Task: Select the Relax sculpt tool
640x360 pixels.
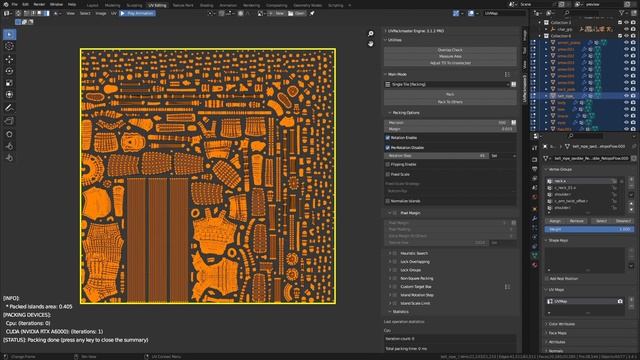Action: tap(9, 146)
